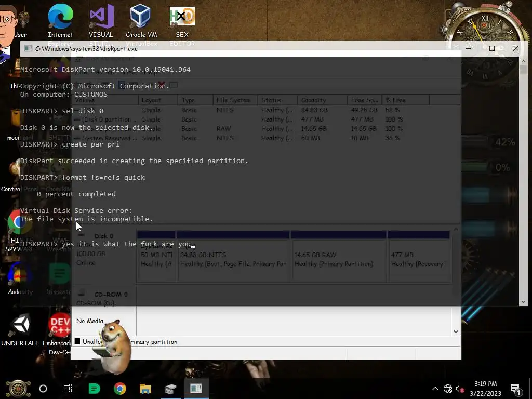Open the notification center icon
Image resolution: width=532 pixels, height=399 pixels.
click(x=516, y=389)
